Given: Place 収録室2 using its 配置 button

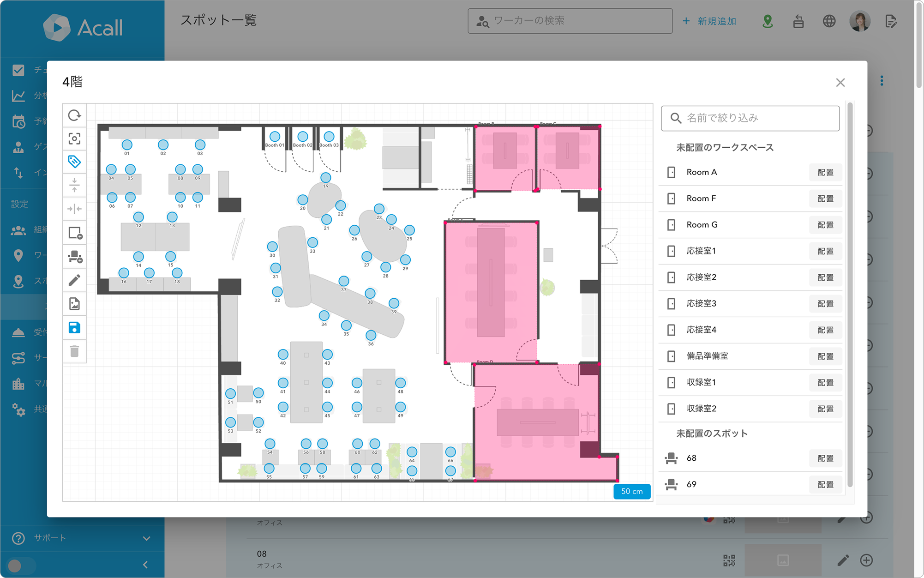Looking at the screenshot, I should [x=825, y=409].
